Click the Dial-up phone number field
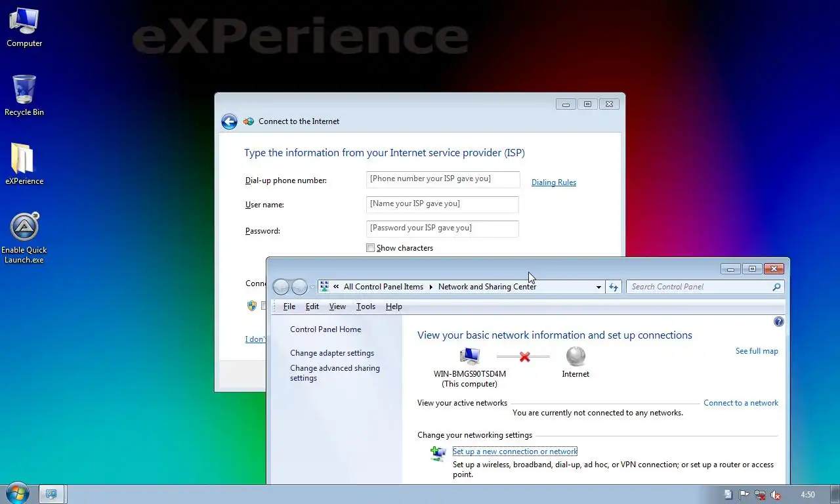840x504 pixels. 443,179
